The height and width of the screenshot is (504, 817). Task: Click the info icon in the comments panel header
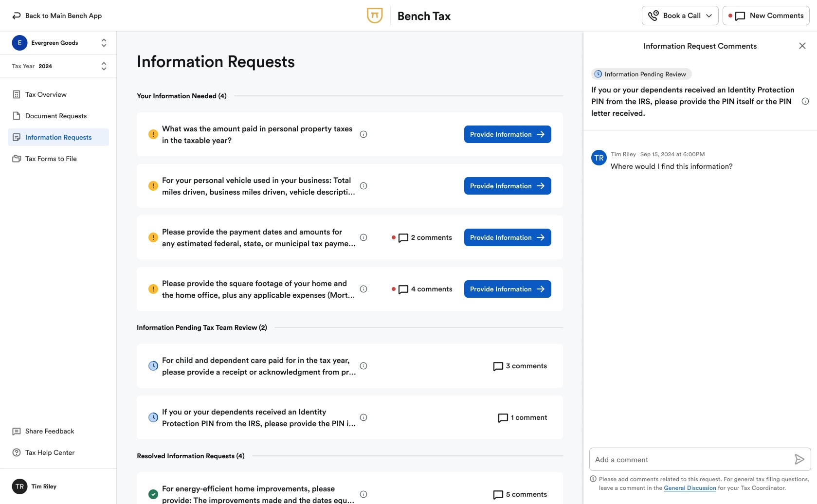pos(805,101)
